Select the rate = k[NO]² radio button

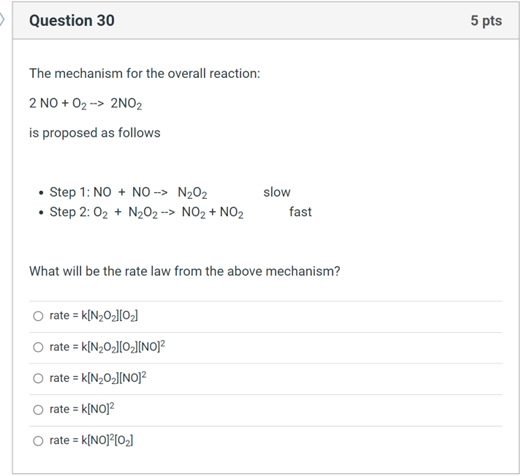[38, 410]
